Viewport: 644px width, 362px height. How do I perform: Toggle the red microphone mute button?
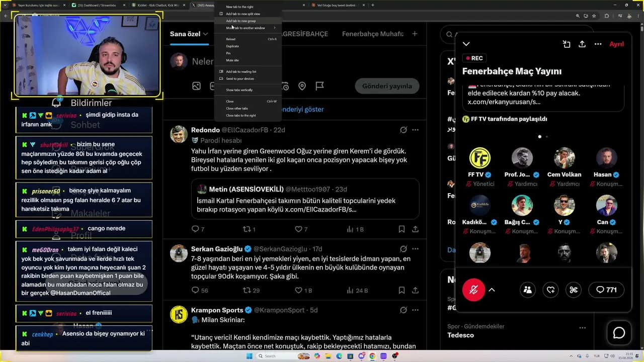[473, 290]
